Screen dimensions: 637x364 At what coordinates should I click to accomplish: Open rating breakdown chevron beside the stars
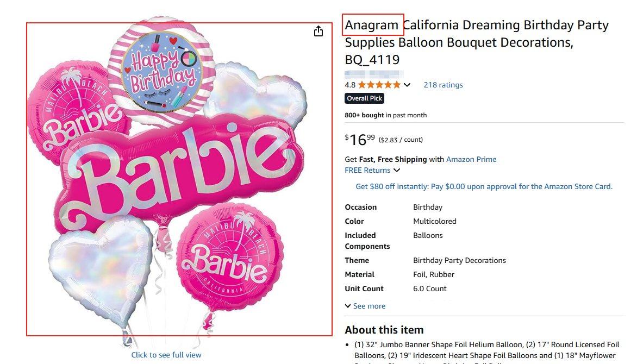[407, 85]
